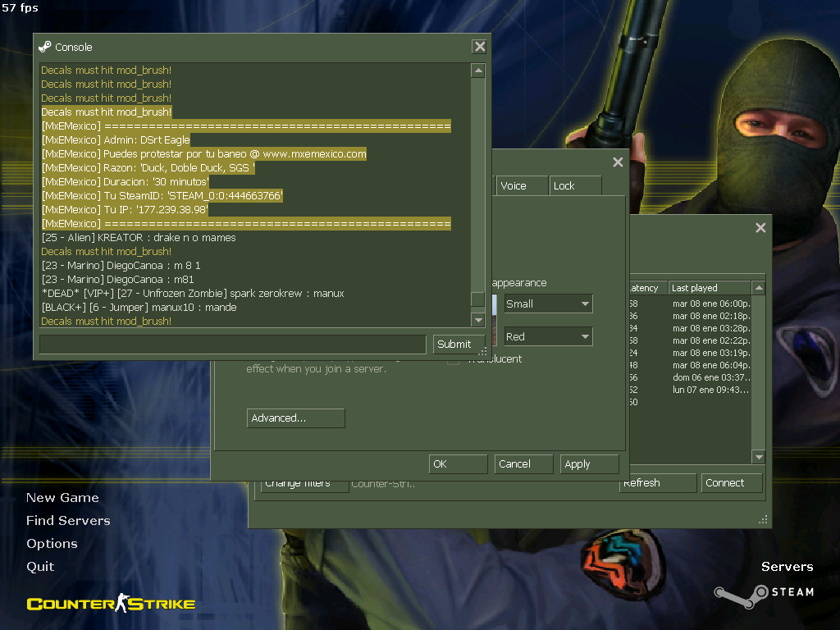Viewport: 840px width, 630px height.
Task: Cancel the Options dialog
Action: (524, 464)
